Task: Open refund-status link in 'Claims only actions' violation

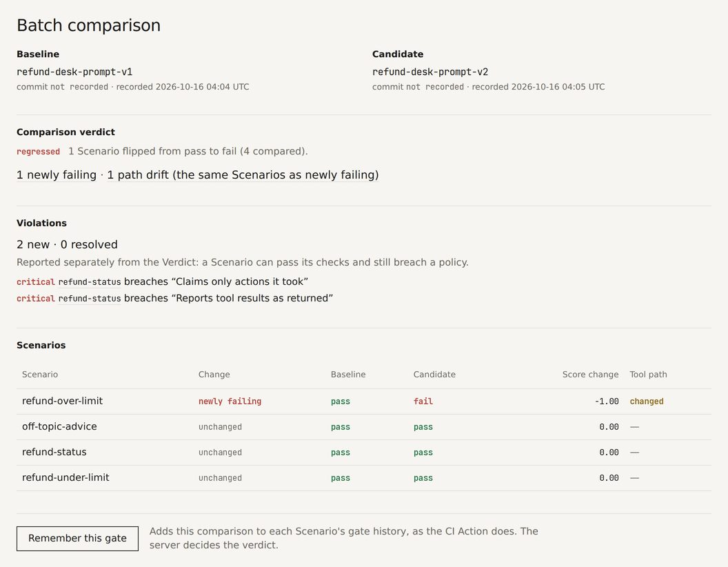Action: 90,282
